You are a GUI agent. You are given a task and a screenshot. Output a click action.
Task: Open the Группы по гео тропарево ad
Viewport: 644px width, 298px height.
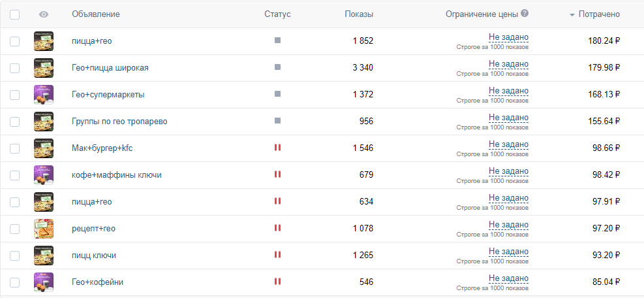click(119, 122)
